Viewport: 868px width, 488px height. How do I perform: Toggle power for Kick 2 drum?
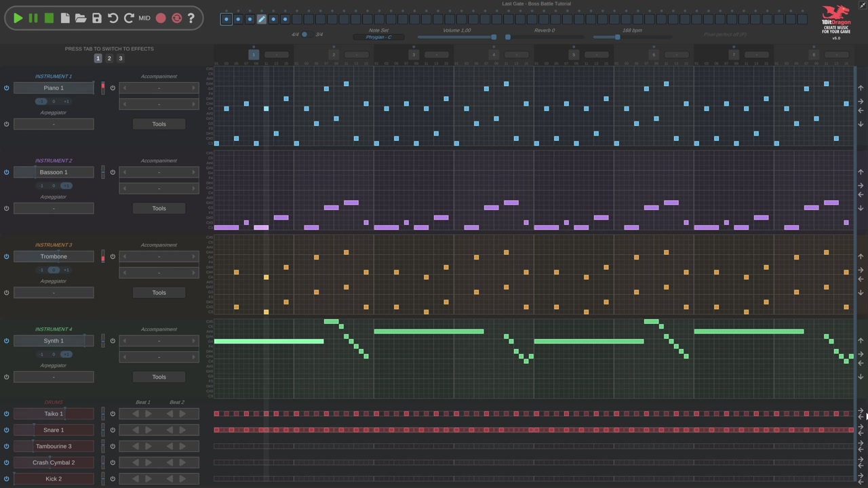click(7, 479)
